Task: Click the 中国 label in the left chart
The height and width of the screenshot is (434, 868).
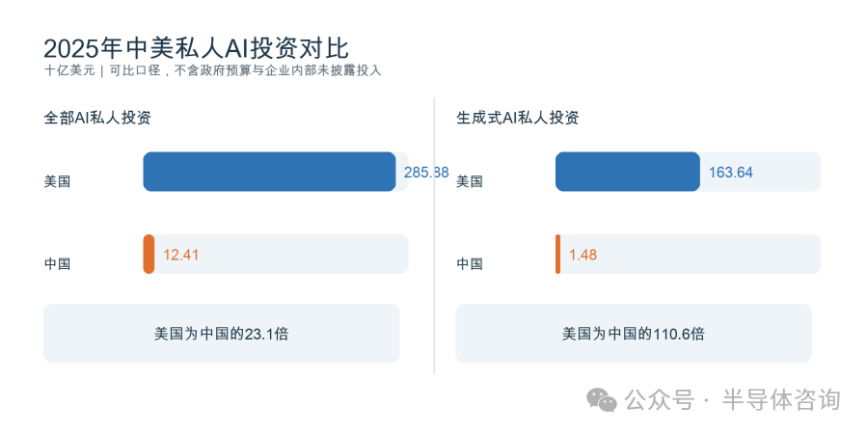Action: (x=58, y=264)
